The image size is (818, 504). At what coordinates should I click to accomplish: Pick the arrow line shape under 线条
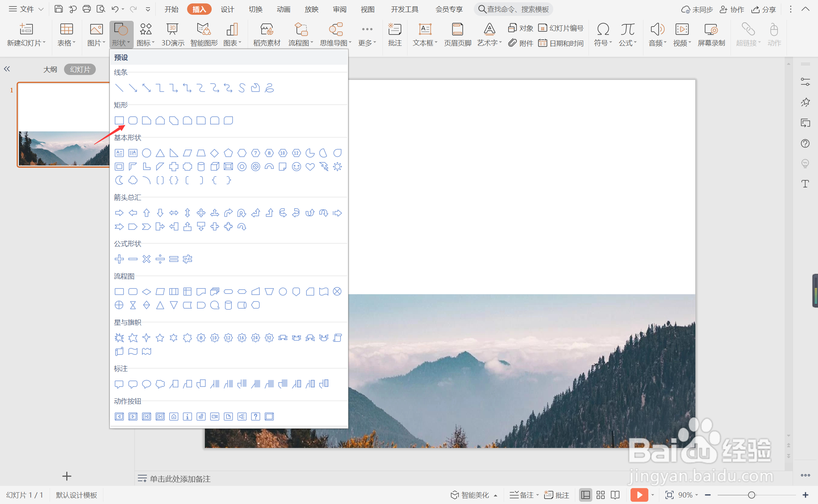[x=133, y=88]
